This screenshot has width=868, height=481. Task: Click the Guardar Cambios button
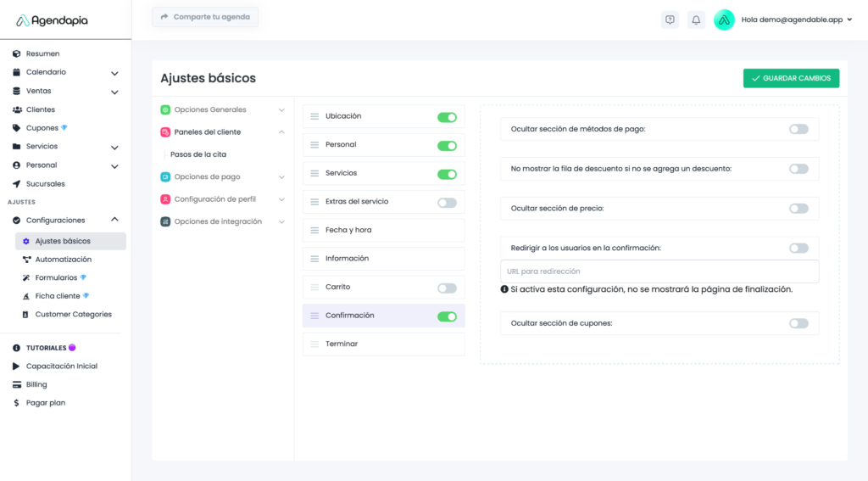791,78
